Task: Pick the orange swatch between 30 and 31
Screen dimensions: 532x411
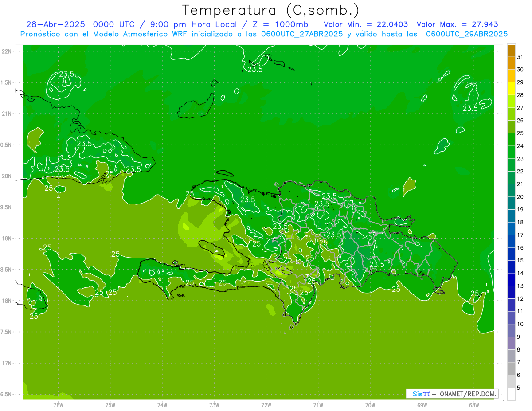Action: pyautogui.click(x=511, y=63)
